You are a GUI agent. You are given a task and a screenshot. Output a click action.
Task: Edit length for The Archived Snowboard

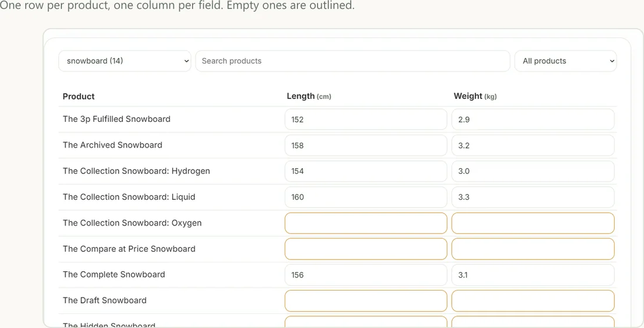(x=366, y=145)
